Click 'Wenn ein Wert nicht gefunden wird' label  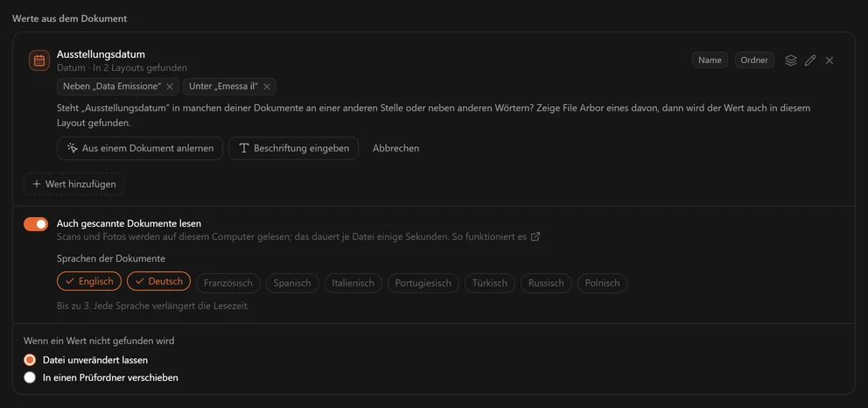click(99, 341)
